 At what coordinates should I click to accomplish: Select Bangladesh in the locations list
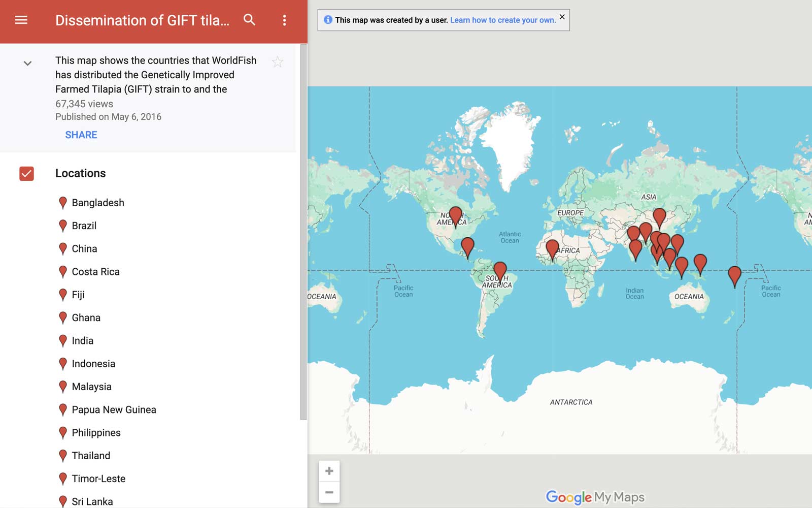98,203
